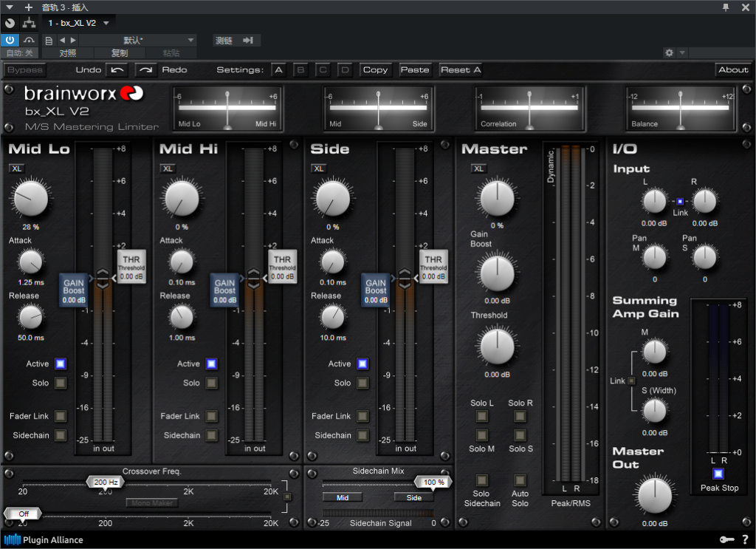
Task: Click the Plugin Alliance logo
Action: pyautogui.click(x=44, y=539)
